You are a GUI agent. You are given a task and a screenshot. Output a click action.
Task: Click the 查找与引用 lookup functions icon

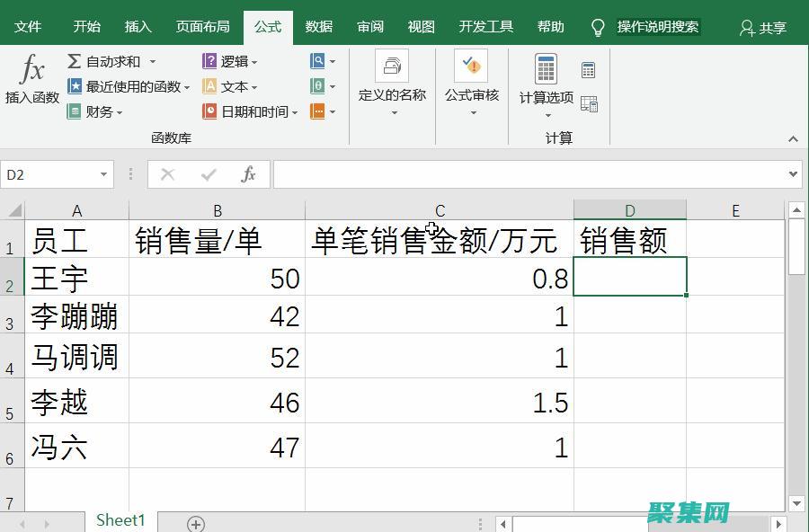pos(317,61)
